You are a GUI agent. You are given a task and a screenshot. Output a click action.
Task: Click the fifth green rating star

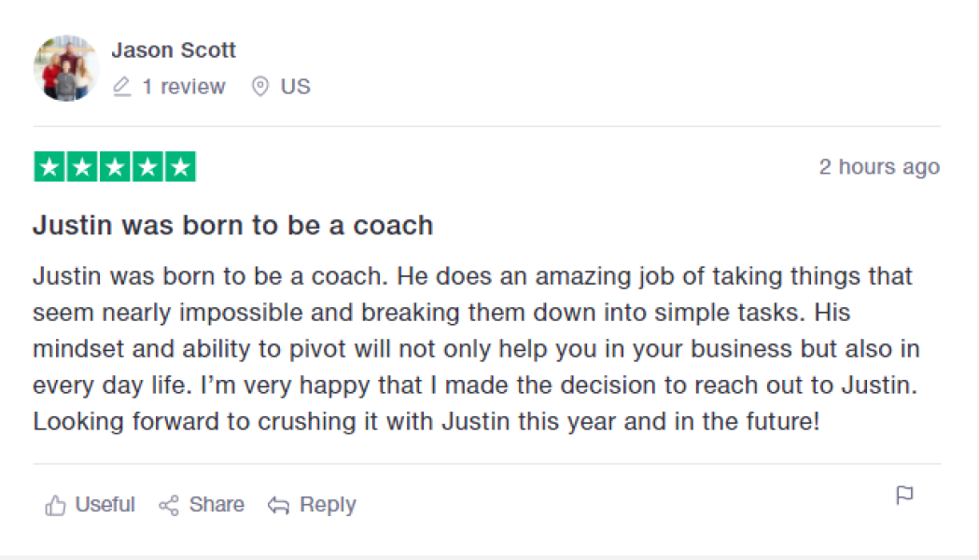[180, 167]
